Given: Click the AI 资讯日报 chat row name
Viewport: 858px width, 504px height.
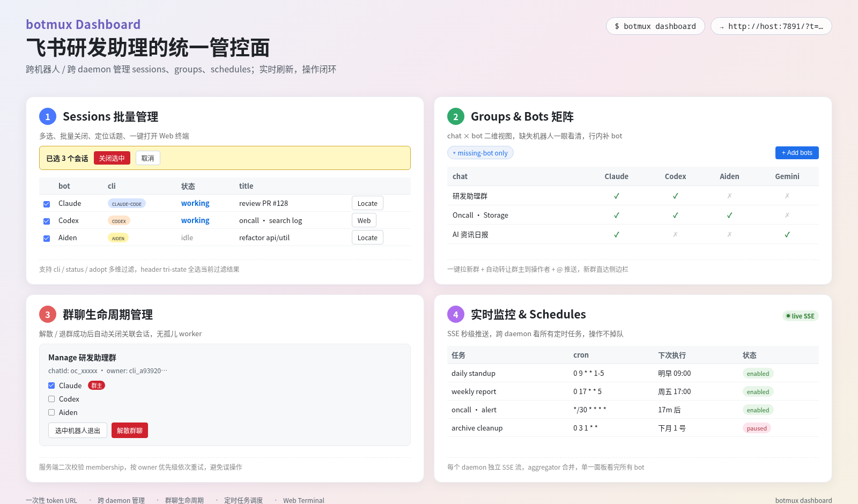Looking at the screenshot, I should 470,234.
